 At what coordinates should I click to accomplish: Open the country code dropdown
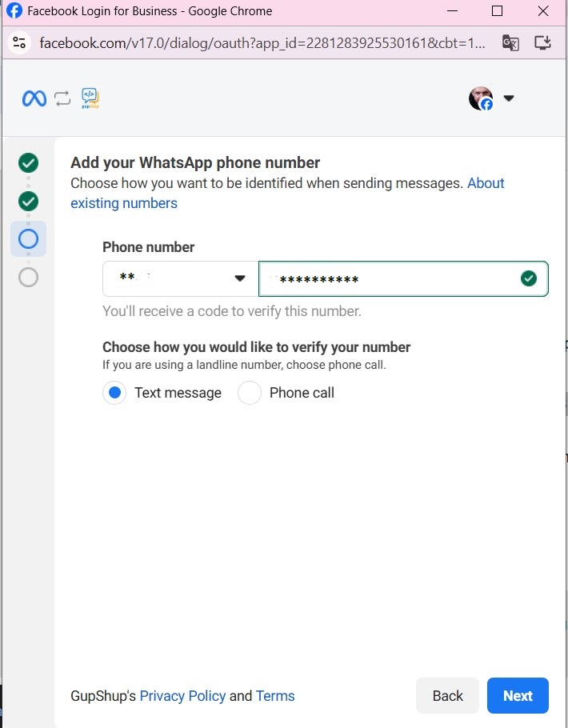181,278
